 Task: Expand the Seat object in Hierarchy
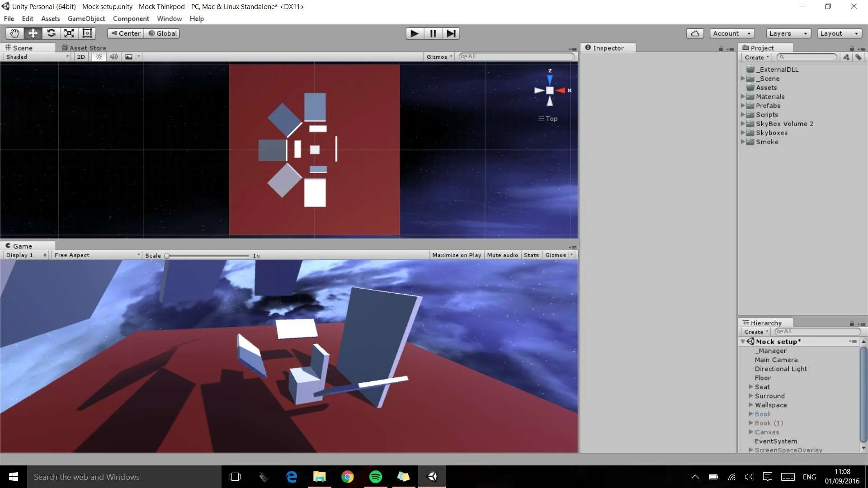pos(750,387)
